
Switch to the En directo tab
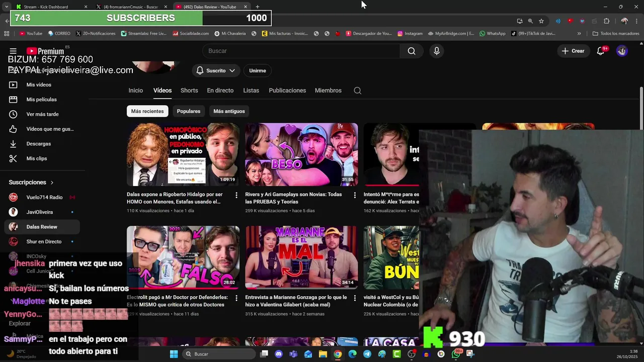tap(220, 90)
